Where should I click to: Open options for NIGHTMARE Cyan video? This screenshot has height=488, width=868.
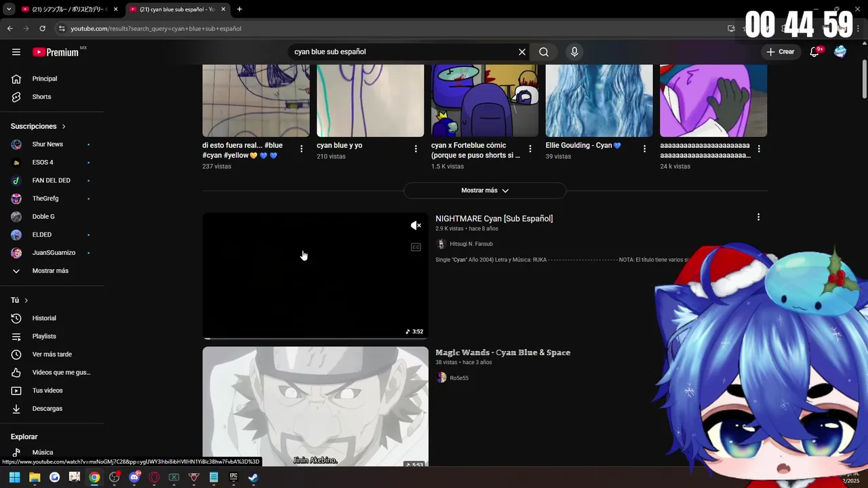pyautogui.click(x=758, y=218)
